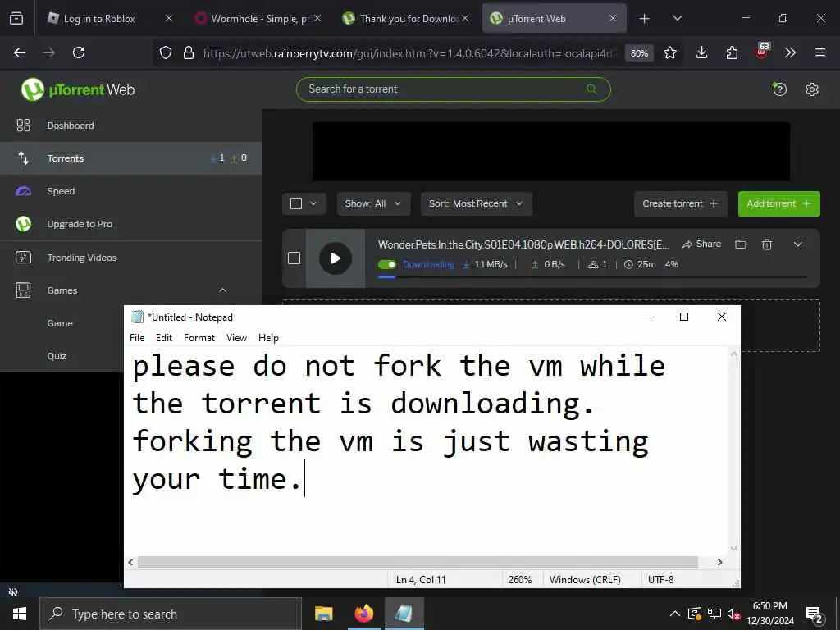Open Sort: Most Recent dropdown
This screenshot has width=840, height=630.
coord(477,203)
